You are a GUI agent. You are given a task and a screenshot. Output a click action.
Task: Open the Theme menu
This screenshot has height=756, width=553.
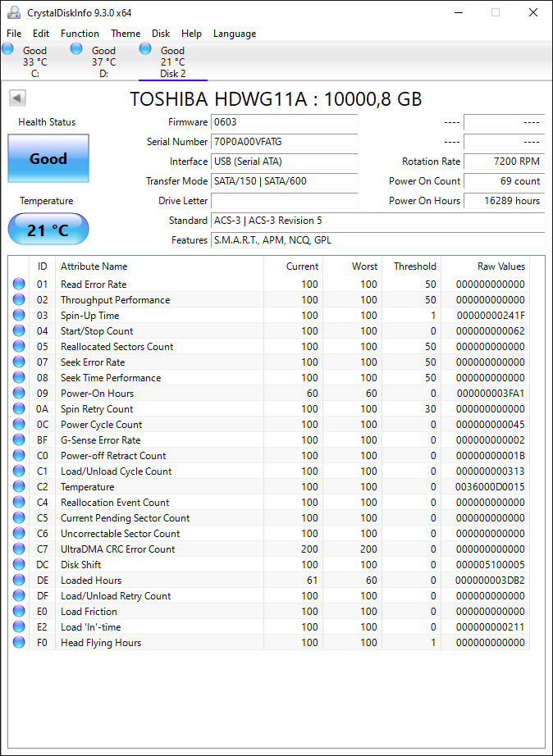(x=126, y=34)
